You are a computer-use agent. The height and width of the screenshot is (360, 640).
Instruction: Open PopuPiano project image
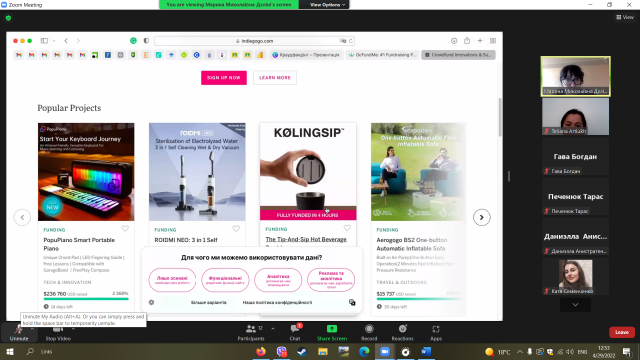(x=86, y=172)
